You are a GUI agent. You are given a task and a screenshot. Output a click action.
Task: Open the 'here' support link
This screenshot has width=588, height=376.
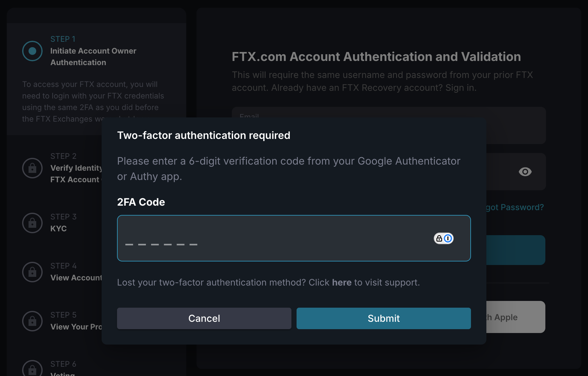(x=342, y=282)
